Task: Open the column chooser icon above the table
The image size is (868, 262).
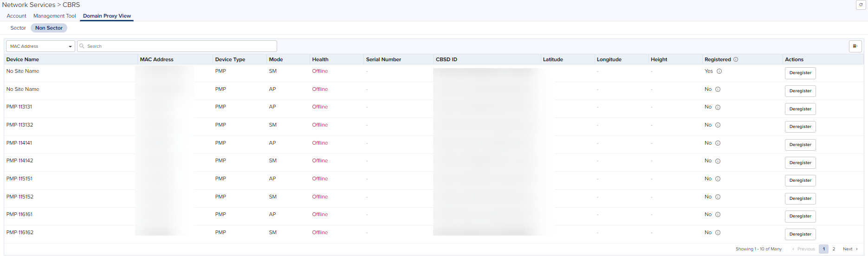Action: pyautogui.click(x=855, y=46)
